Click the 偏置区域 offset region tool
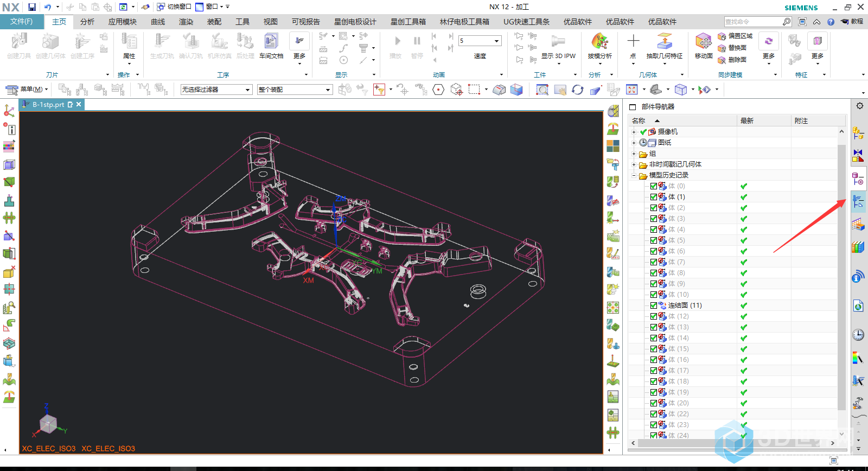868x471 pixels. (735, 36)
